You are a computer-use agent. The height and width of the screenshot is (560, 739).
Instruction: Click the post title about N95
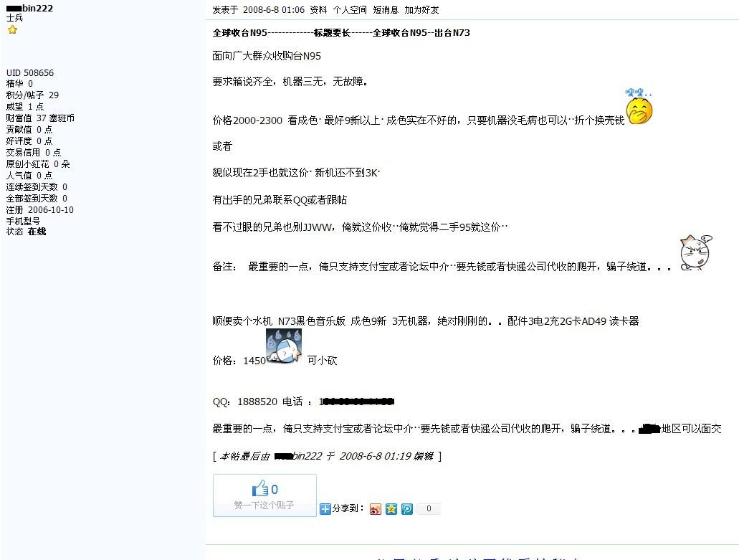pos(341,33)
